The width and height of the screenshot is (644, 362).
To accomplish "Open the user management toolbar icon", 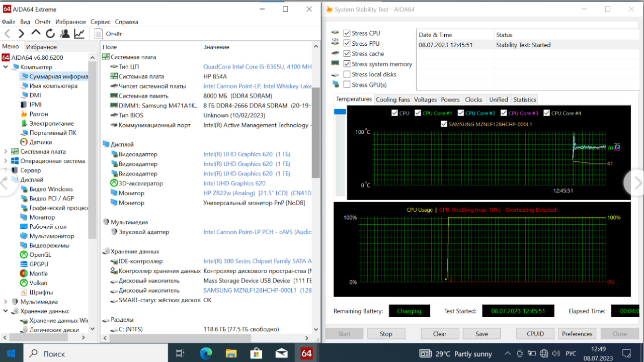I will [65, 34].
